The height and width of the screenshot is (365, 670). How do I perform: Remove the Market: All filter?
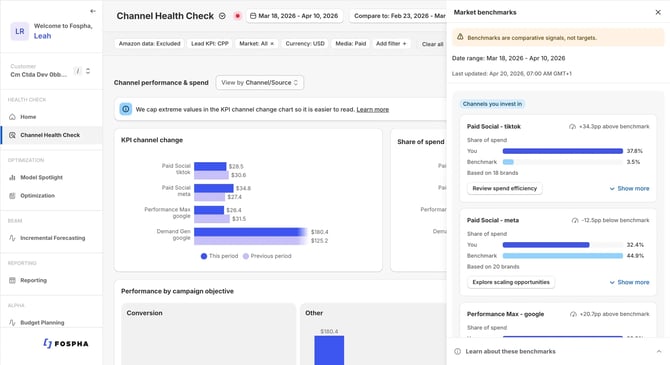coord(272,44)
